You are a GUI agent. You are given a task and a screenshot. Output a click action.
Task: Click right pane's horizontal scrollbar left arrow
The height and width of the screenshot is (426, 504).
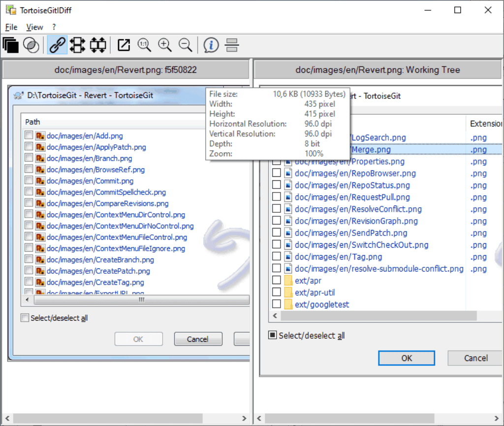pos(259,418)
